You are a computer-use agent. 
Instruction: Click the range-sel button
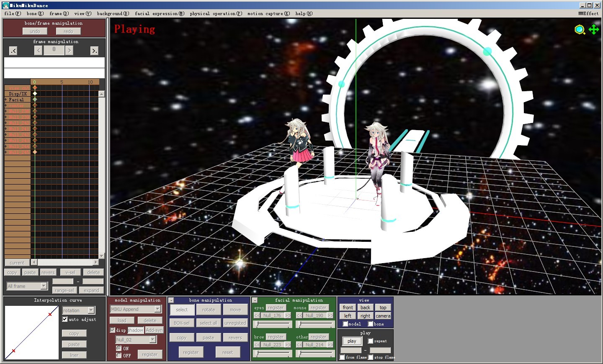64,290
